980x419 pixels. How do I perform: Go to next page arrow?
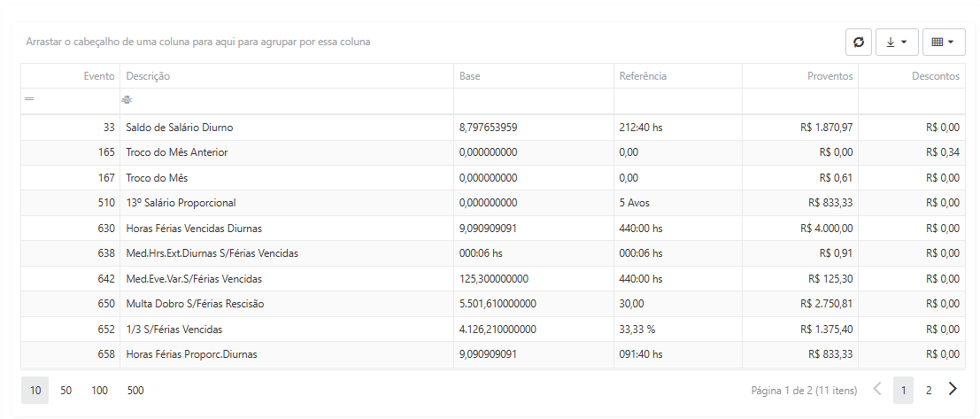953,390
